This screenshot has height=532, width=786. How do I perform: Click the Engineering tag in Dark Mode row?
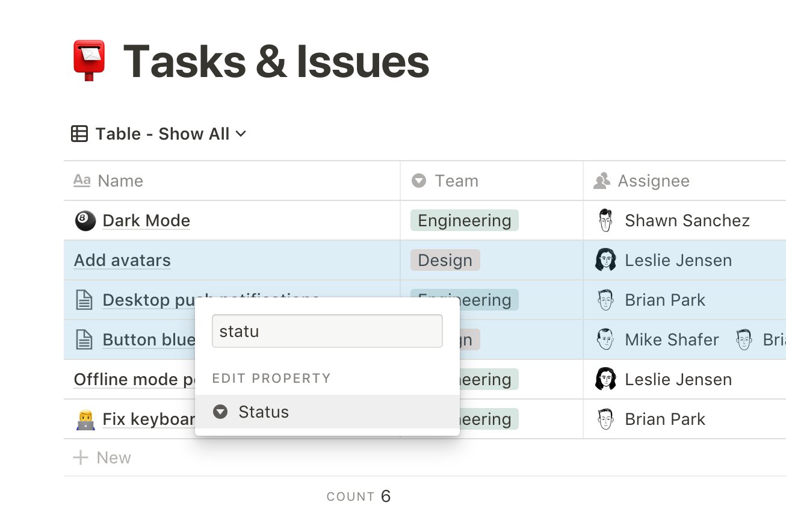(x=464, y=221)
